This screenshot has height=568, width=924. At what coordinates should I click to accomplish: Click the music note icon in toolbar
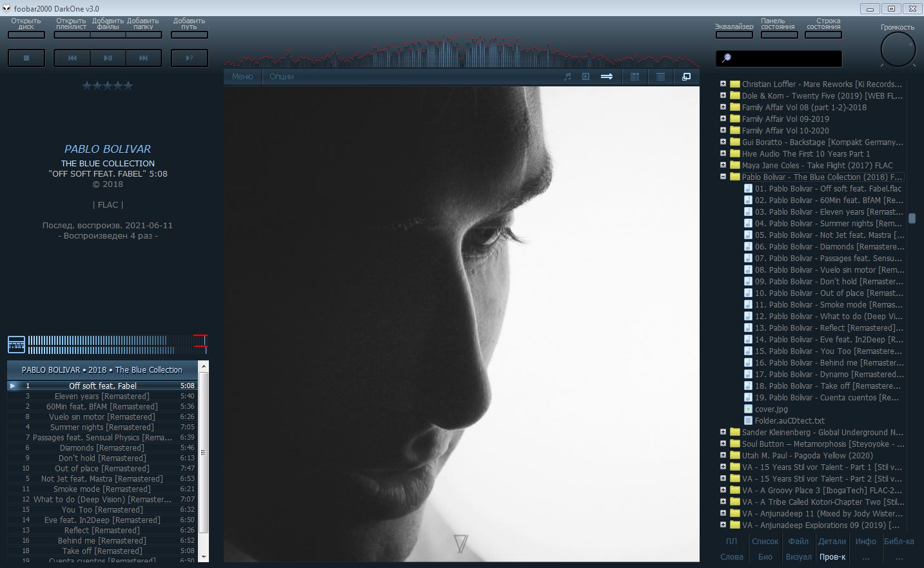[567, 77]
